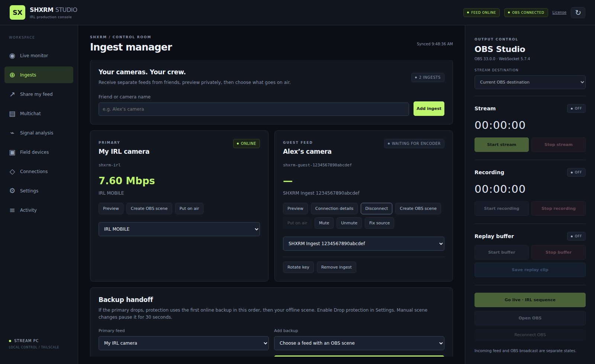The image size is (595, 364).
Task: Open the Add backup feed dropdown
Action: coord(359,343)
